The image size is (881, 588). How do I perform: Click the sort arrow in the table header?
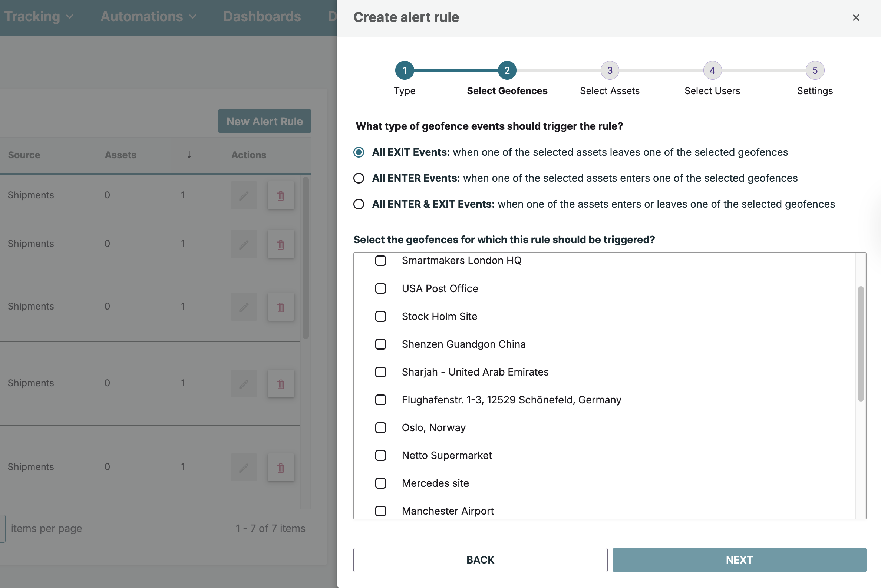(x=189, y=155)
